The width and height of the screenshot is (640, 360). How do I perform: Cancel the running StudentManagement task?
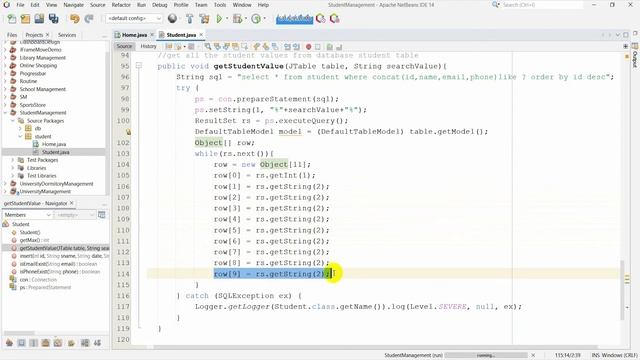533,355
